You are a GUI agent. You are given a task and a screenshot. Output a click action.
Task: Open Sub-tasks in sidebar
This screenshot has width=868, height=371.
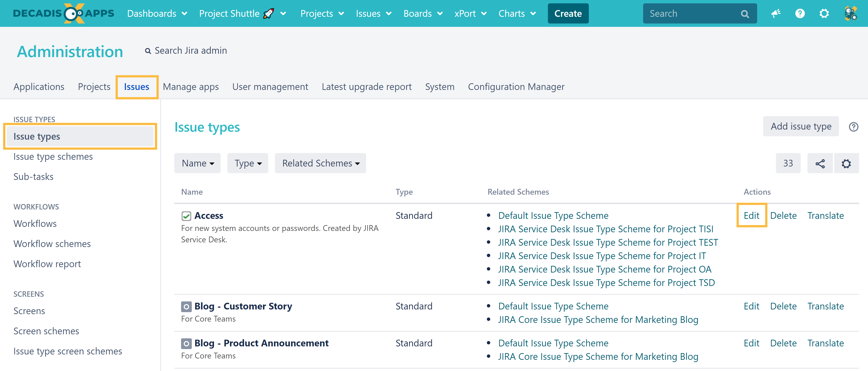click(33, 177)
